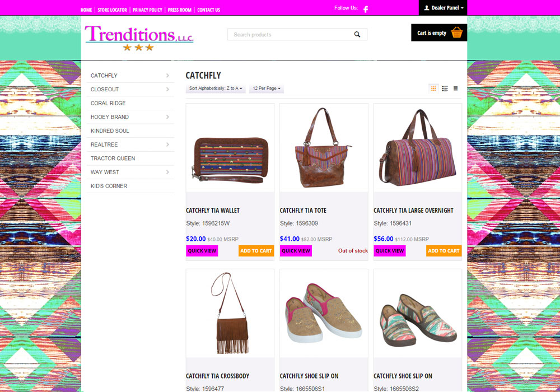The image size is (560, 392).
Task: Switch to compact list view icon
Action: 456,88
